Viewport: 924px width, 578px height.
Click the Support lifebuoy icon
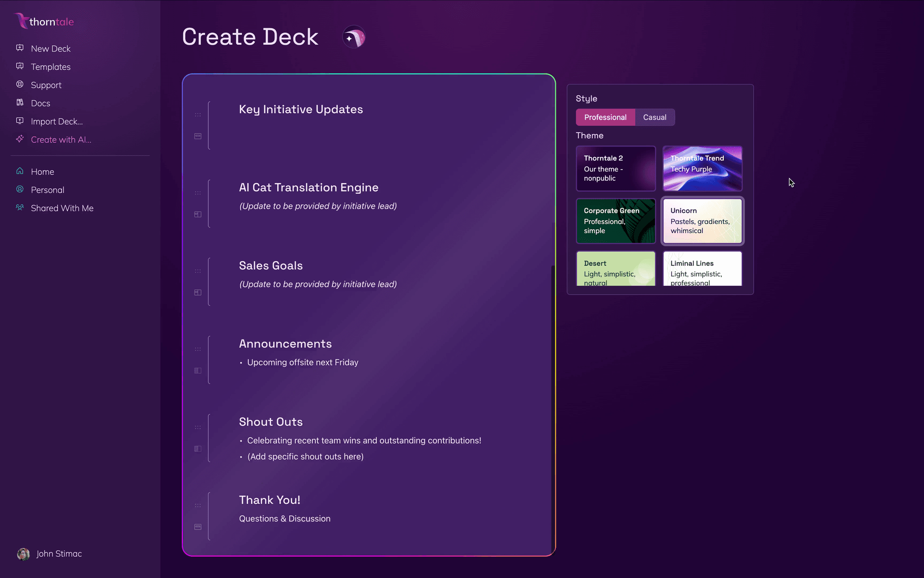tap(20, 85)
